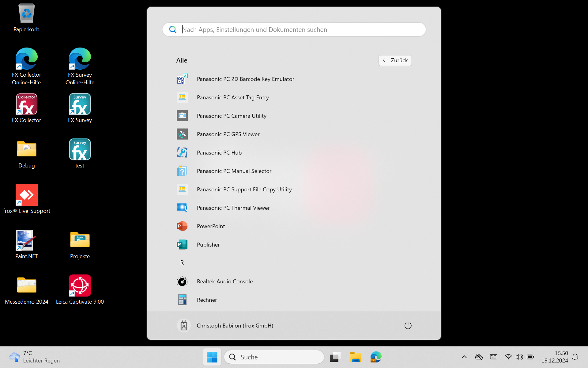Image resolution: width=588 pixels, height=368 pixels.
Task: Expand hidden system tray icons chevron
Action: point(464,357)
